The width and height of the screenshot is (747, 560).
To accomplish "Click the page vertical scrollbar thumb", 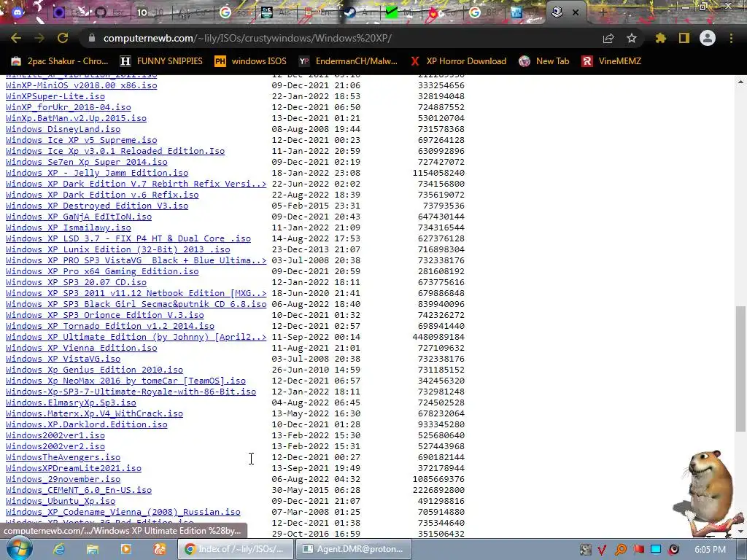I will [741, 368].
